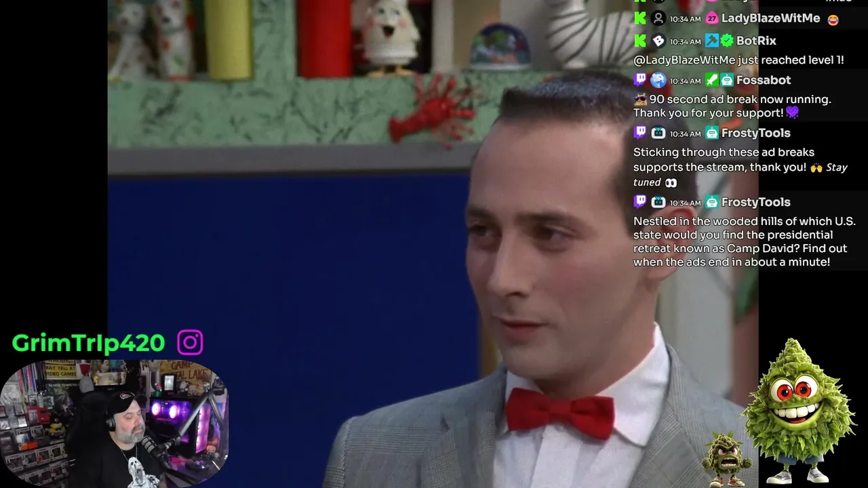Click the Twitch logo above 'Sticking through these ad breaks'
Image resolution: width=868 pixels, height=488 pixels.
[x=640, y=133]
